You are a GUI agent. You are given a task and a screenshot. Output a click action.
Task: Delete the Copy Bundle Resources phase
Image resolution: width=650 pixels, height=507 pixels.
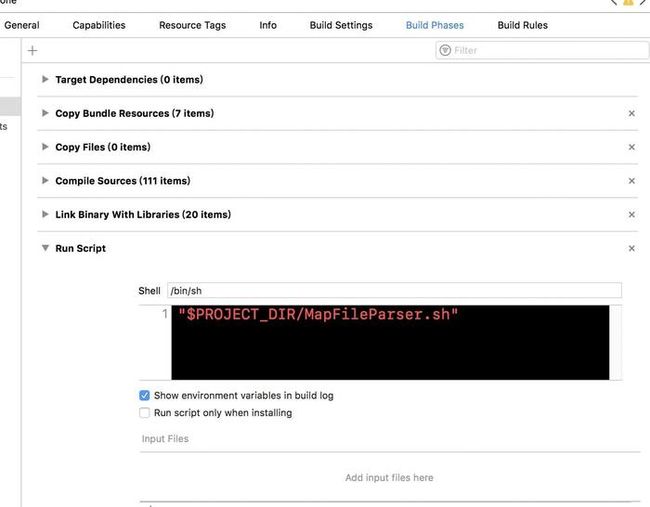point(631,114)
